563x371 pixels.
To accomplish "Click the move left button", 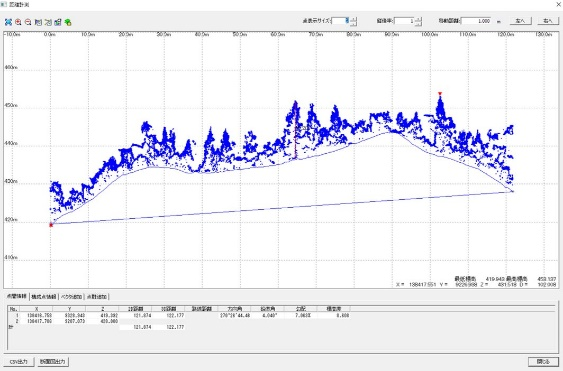I will [521, 21].
